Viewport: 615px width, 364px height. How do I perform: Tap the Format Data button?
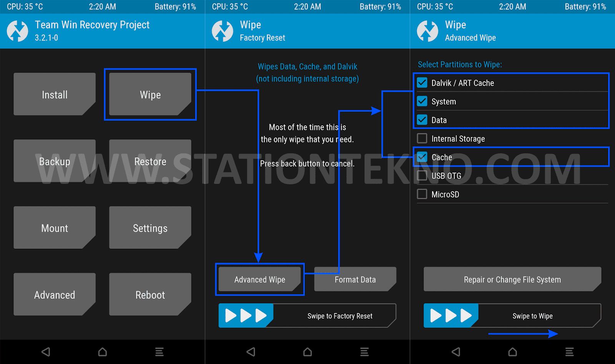tap(355, 279)
